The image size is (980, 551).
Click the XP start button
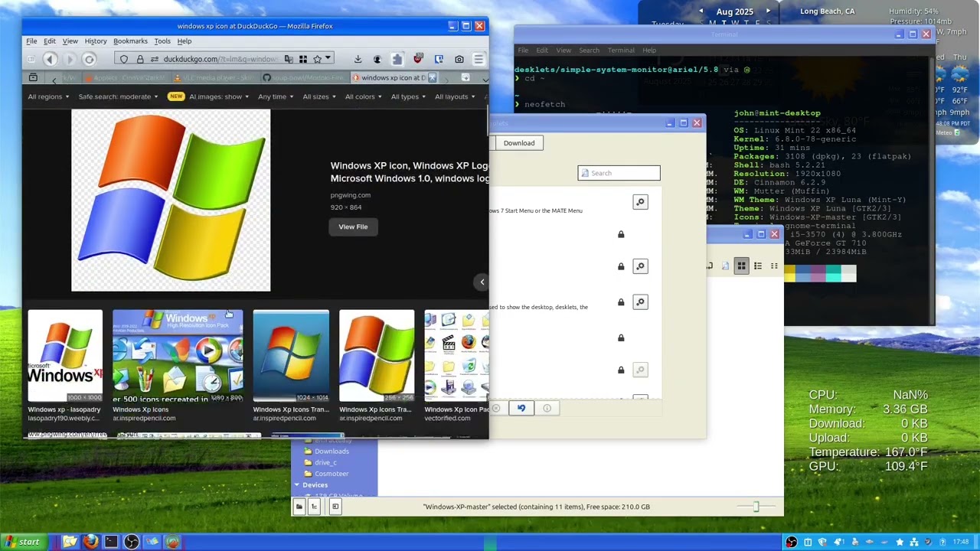(x=24, y=542)
